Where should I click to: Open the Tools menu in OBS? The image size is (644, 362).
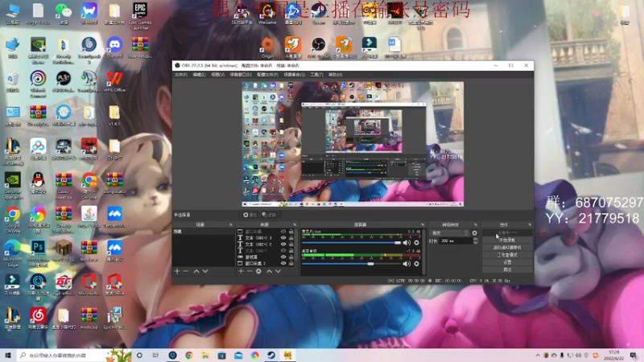(316, 75)
